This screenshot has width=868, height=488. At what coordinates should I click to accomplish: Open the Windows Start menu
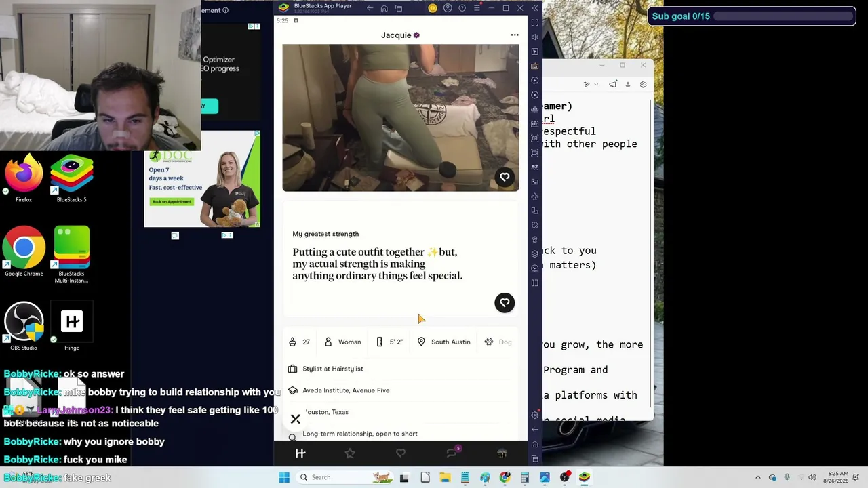(x=284, y=477)
